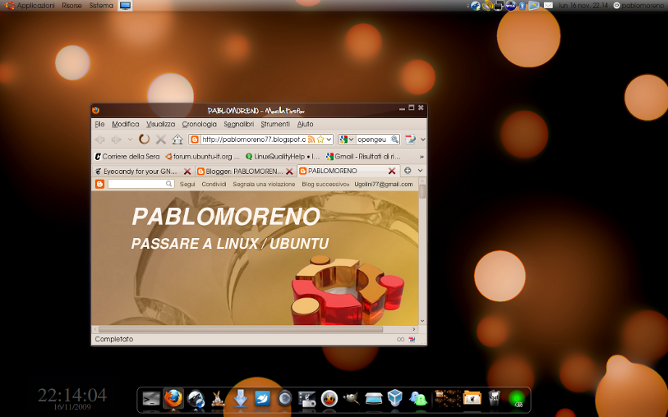Click the horizontal scrollbar of the page
This screenshot has height=417, width=668.
(x=241, y=329)
